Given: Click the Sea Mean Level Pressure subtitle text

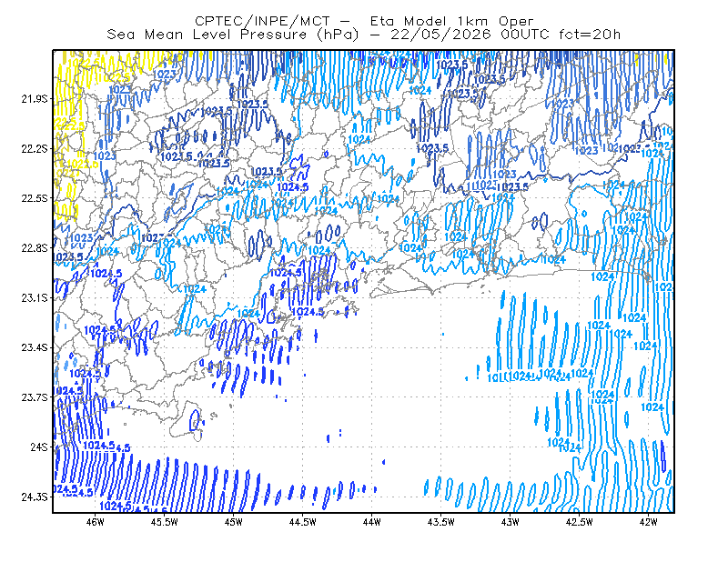Looking at the screenshot, I should 364,35.
